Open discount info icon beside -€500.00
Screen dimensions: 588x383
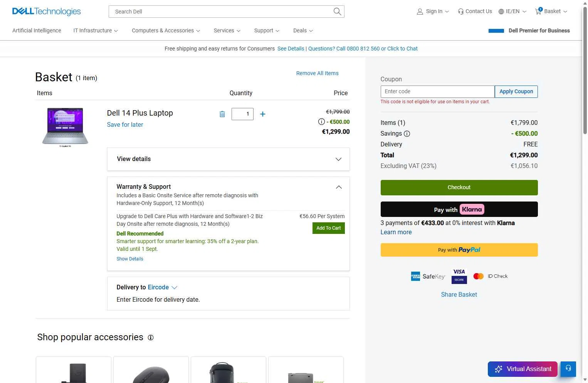point(321,122)
